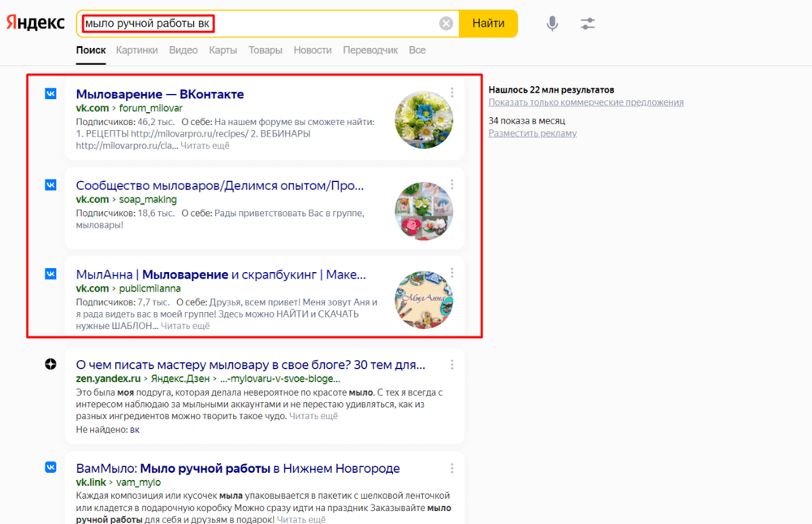Open the Все services tab
The height and width of the screenshot is (524, 812).
417,50
